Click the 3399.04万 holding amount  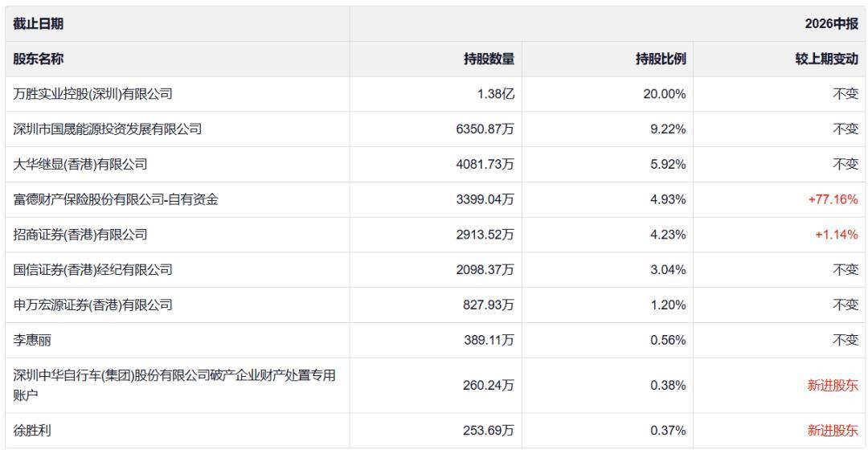tap(485, 199)
